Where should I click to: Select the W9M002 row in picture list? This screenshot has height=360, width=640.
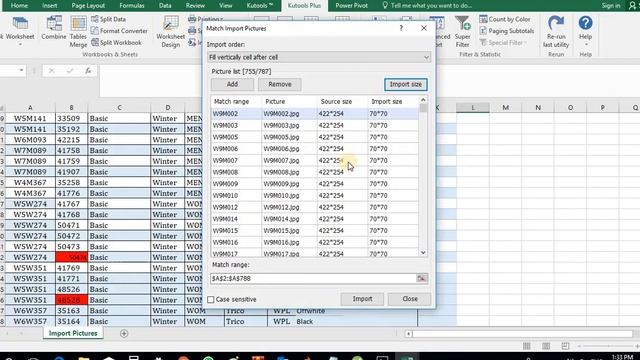314,114
